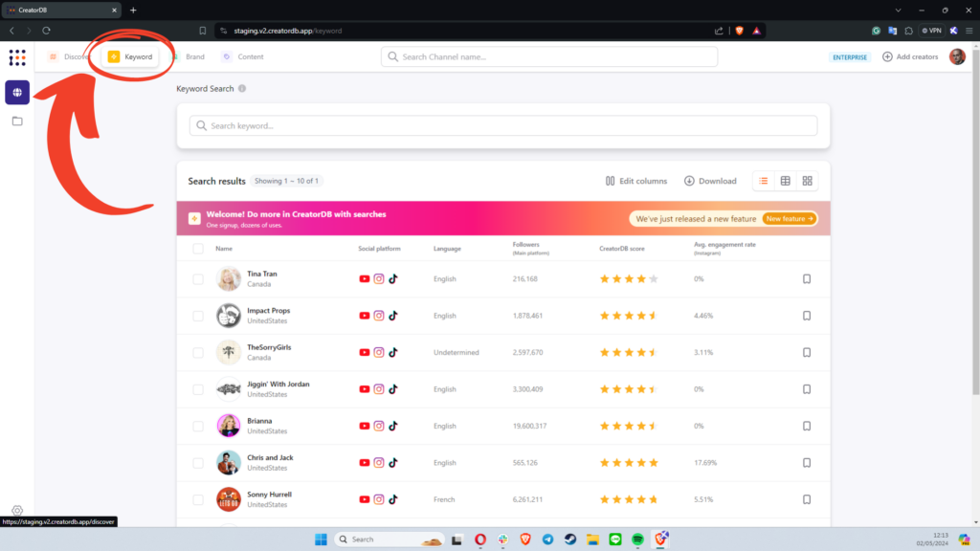Open Telegram from the taskbar
The height and width of the screenshot is (551, 980).
[547, 540]
